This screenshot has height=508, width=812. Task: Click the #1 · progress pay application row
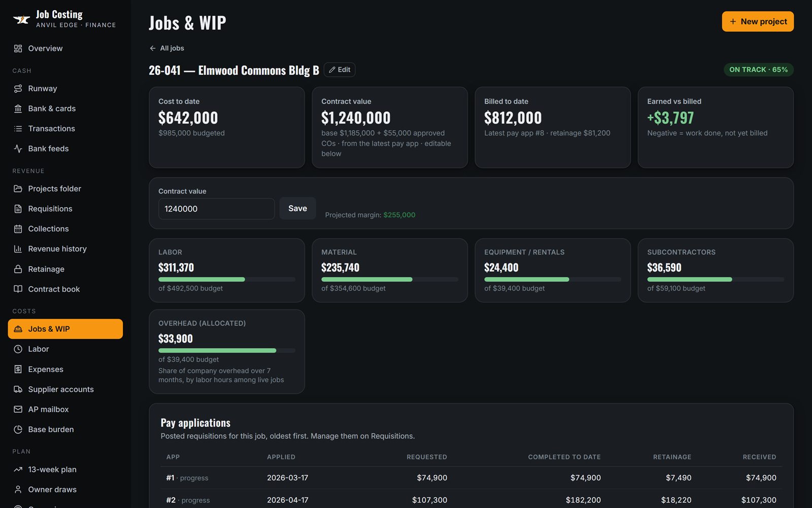coord(471,478)
